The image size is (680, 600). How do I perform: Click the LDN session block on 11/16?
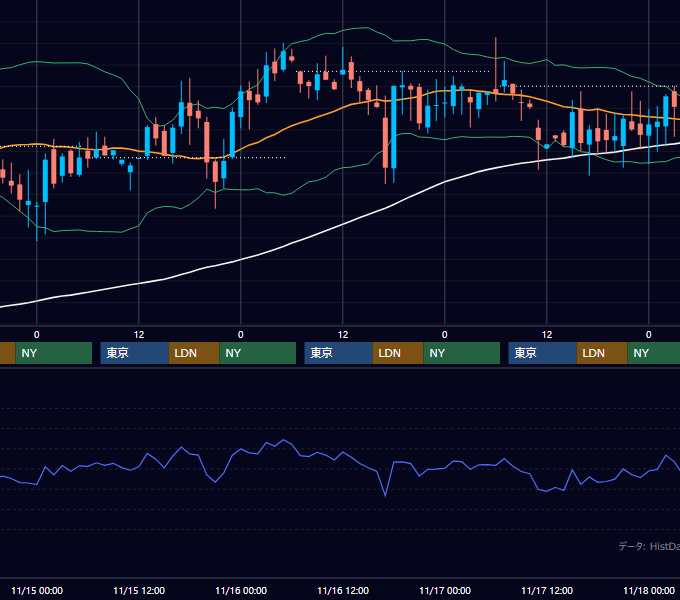click(398, 353)
